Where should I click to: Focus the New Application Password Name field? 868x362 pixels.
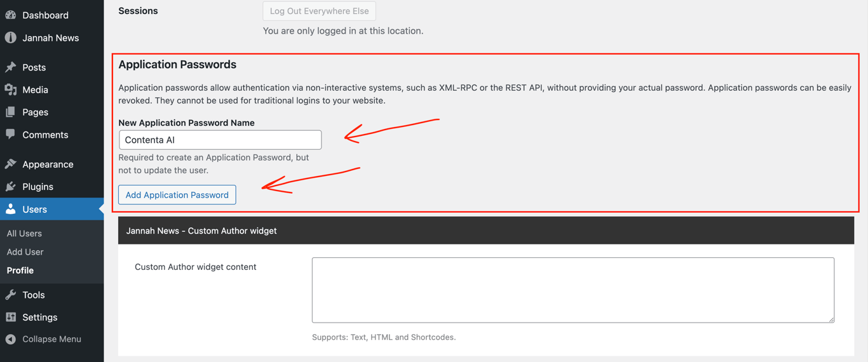(x=220, y=140)
